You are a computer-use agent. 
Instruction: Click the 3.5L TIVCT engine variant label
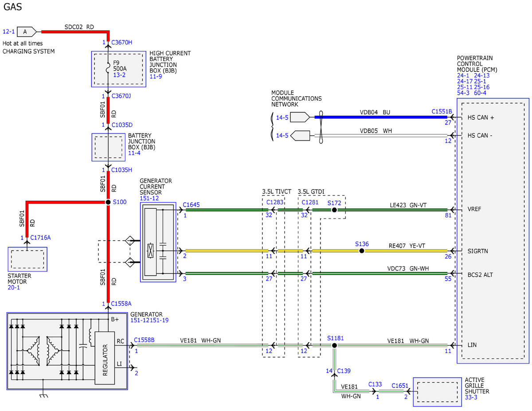click(276, 192)
